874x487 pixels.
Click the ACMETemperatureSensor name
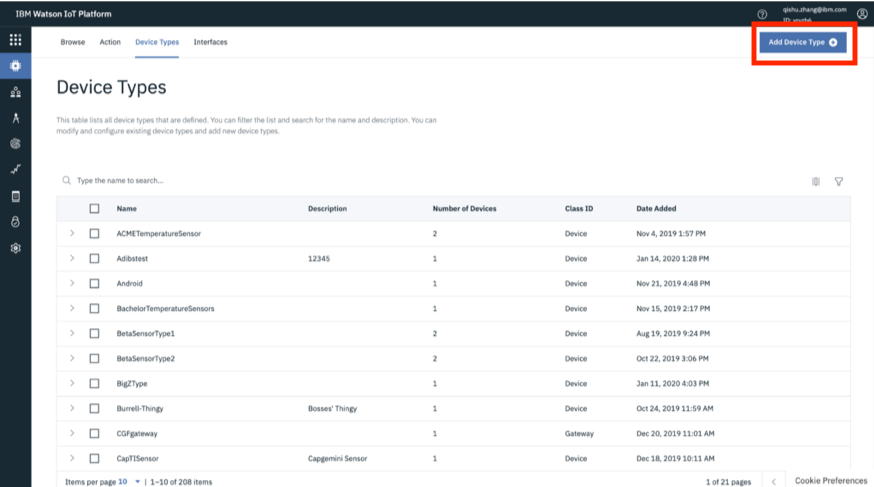coord(158,233)
